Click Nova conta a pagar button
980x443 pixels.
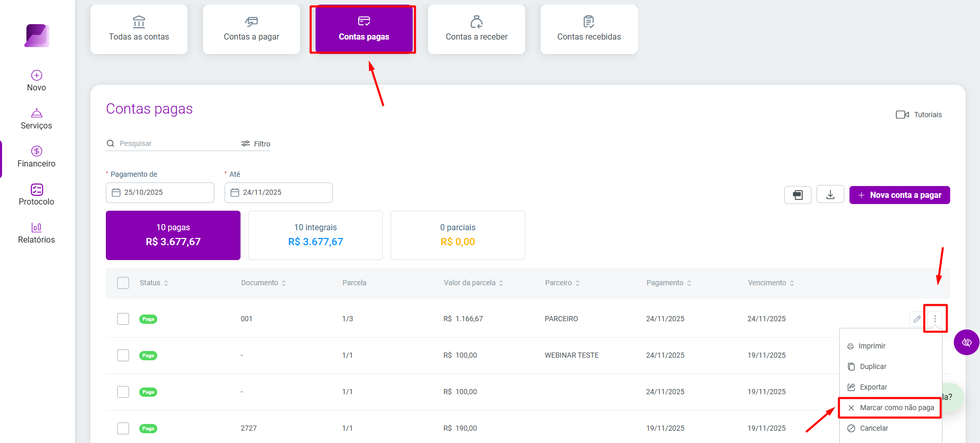(900, 195)
